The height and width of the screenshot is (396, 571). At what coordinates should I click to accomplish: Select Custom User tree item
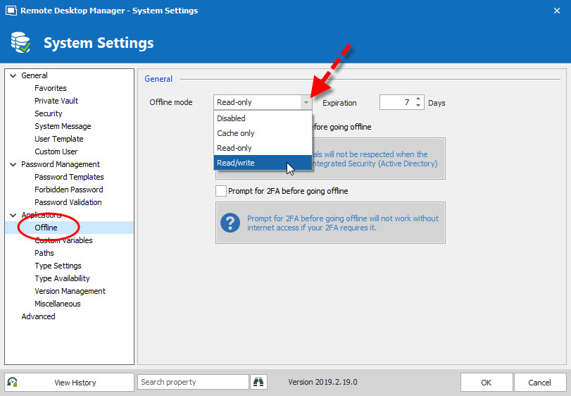coord(56,152)
